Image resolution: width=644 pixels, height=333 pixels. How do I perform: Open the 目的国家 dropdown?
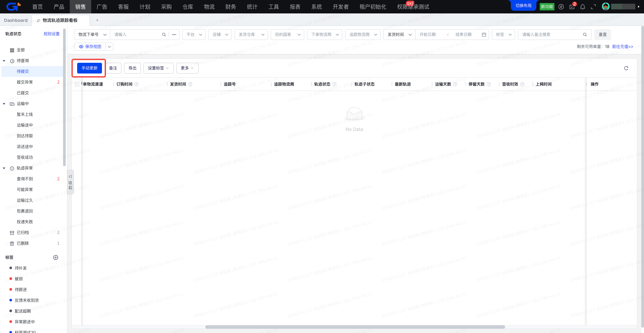287,35
